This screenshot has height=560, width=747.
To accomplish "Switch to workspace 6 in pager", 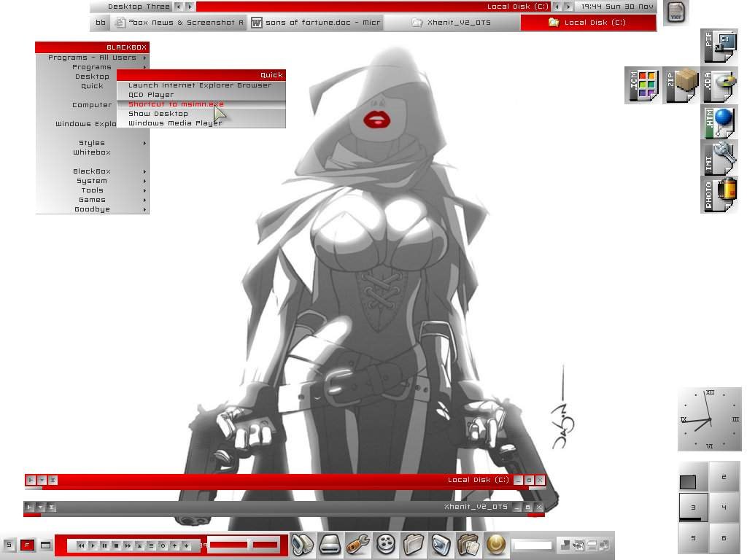I will point(724,537).
